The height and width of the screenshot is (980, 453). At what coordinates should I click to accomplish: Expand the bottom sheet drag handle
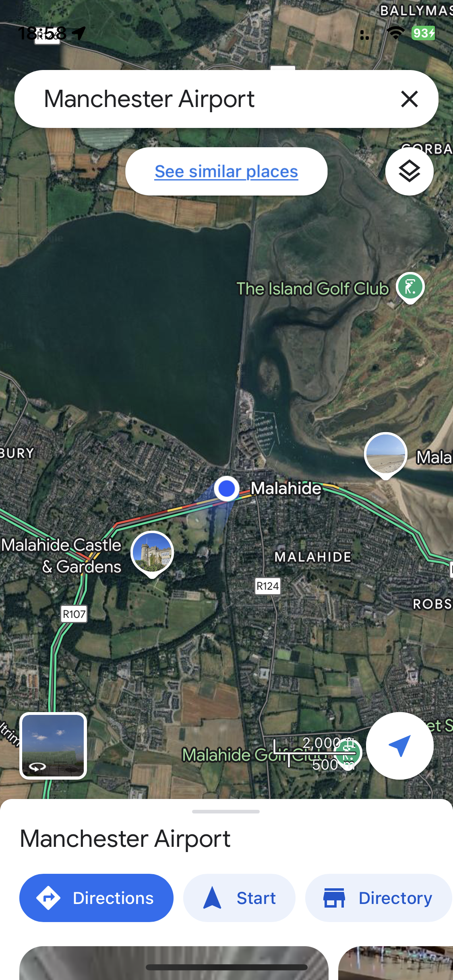click(x=226, y=811)
